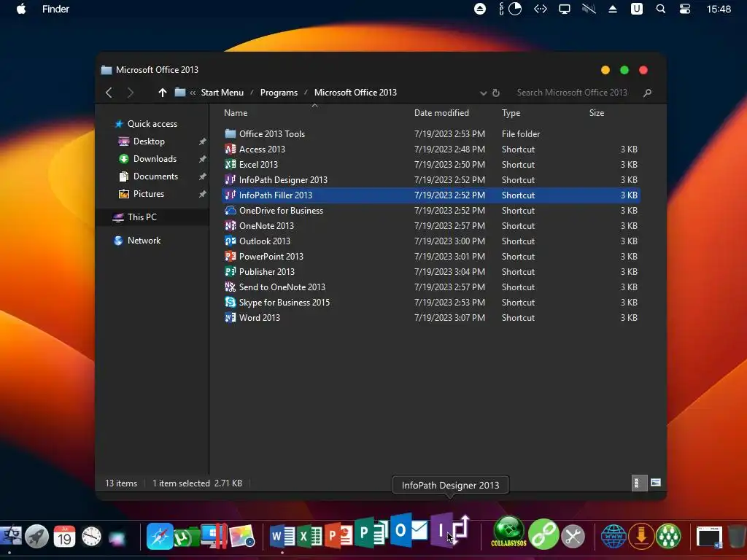This screenshot has width=747, height=560.
Task: Switch to large icons view button
Action: click(x=656, y=483)
